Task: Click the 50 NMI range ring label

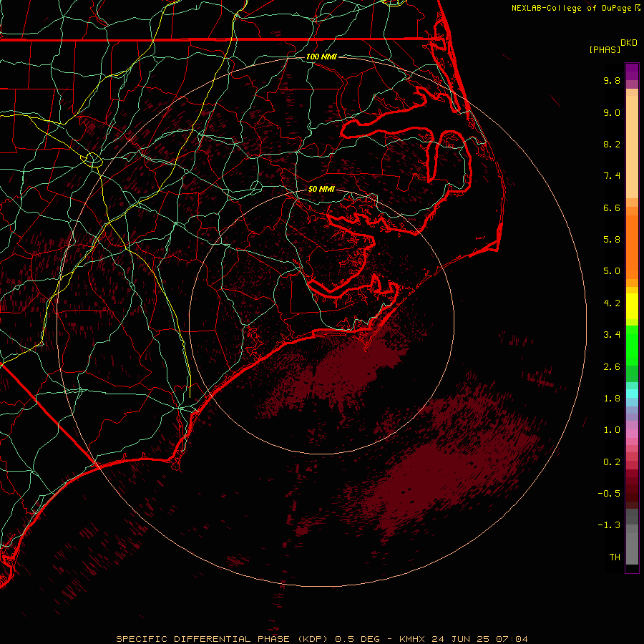Action: (321, 189)
